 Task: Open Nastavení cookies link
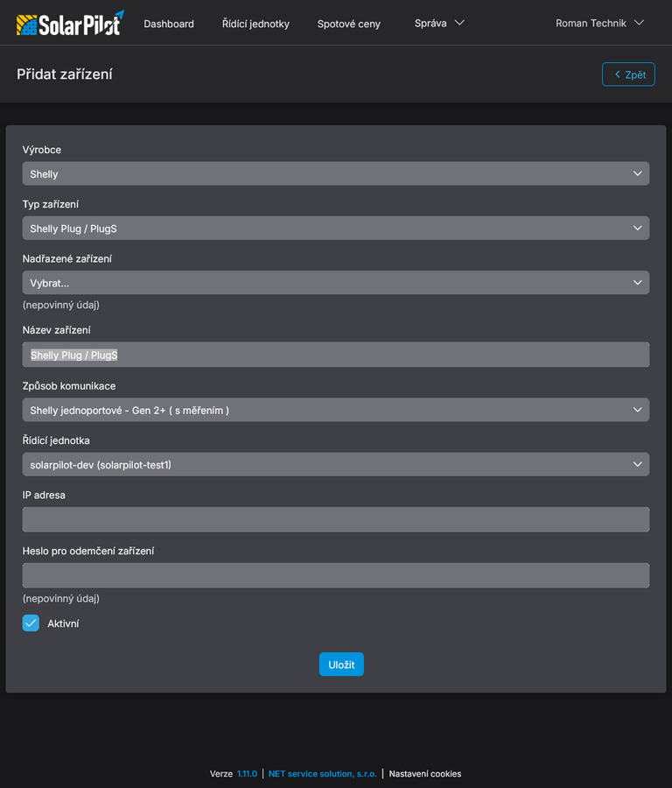point(424,774)
